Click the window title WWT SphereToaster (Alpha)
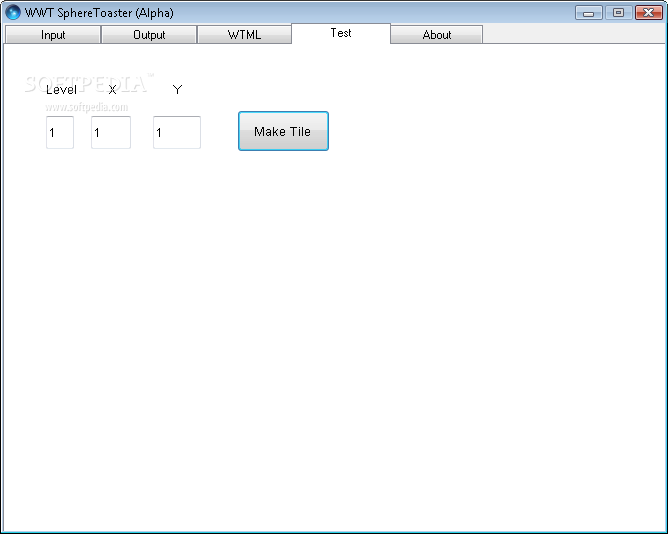This screenshot has height=534, width=668. pos(99,13)
